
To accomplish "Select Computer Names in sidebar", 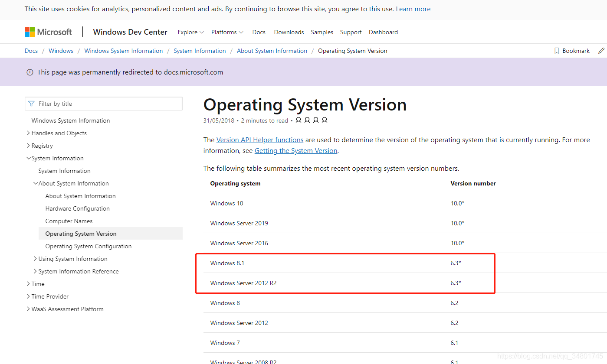I will [69, 221].
